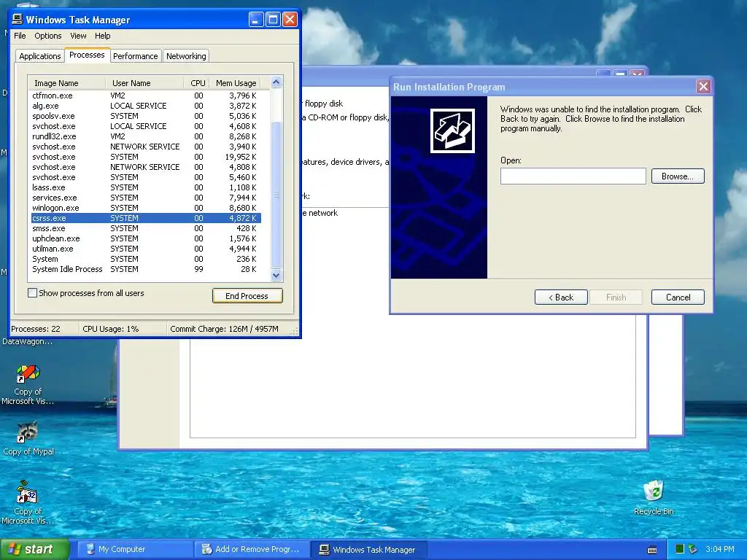Open the Options menu in Task Manager
Viewport: 747px width, 560px height.
point(47,36)
